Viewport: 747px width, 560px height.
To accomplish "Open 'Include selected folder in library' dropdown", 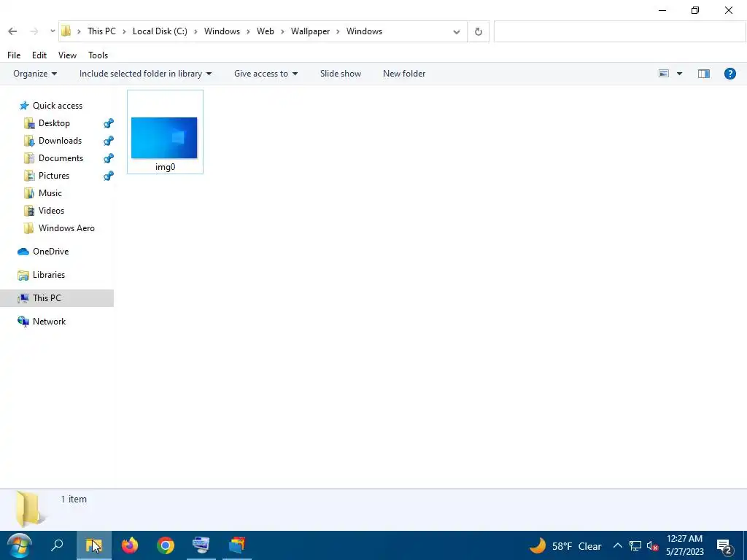I will click(145, 74).
